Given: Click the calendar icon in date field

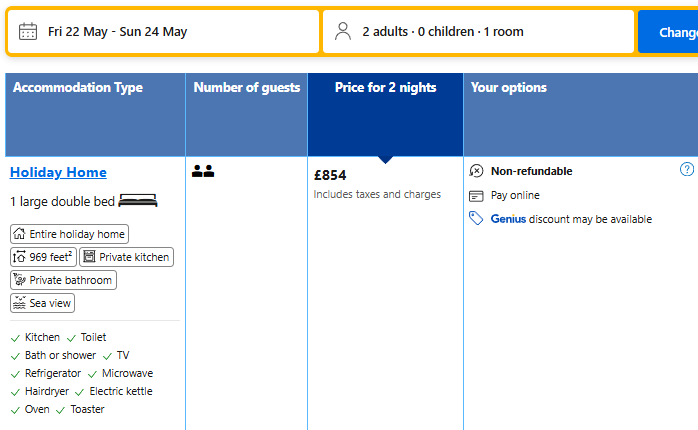Looking at the screenshot, I should coord(28,31).
